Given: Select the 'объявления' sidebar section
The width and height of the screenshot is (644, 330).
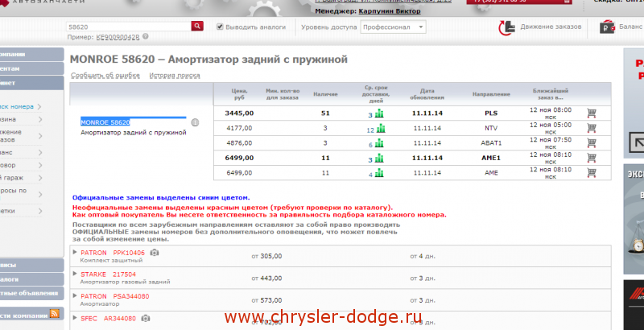Looking at the screenshot, I should (x=31, y=293).
